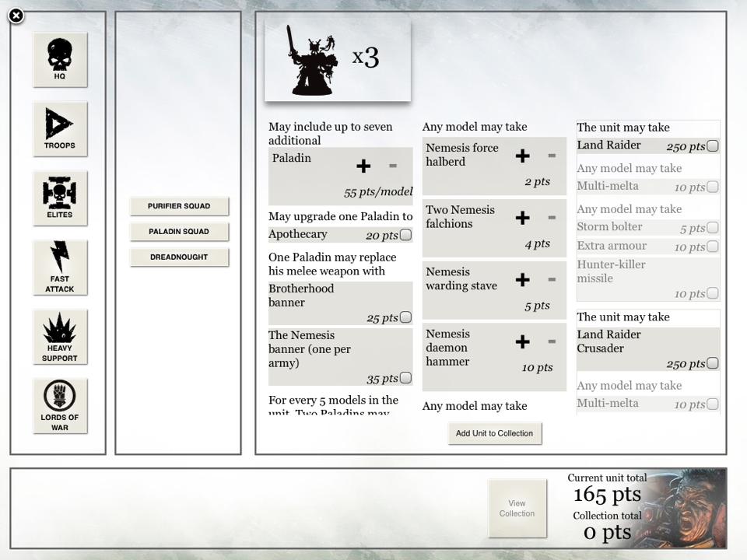Add a Nemesis daemon hammer
The height and width of the screenshot is (560, 747).
pos(523,341)
